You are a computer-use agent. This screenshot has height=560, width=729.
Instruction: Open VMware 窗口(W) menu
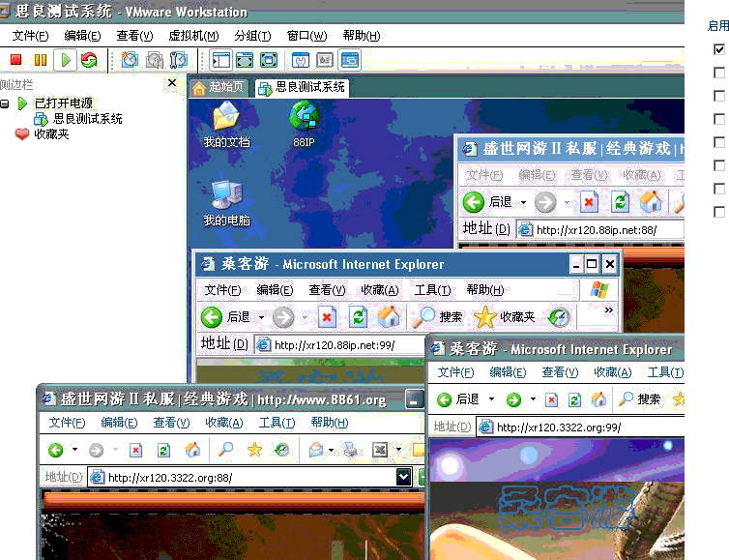[306, 36]
